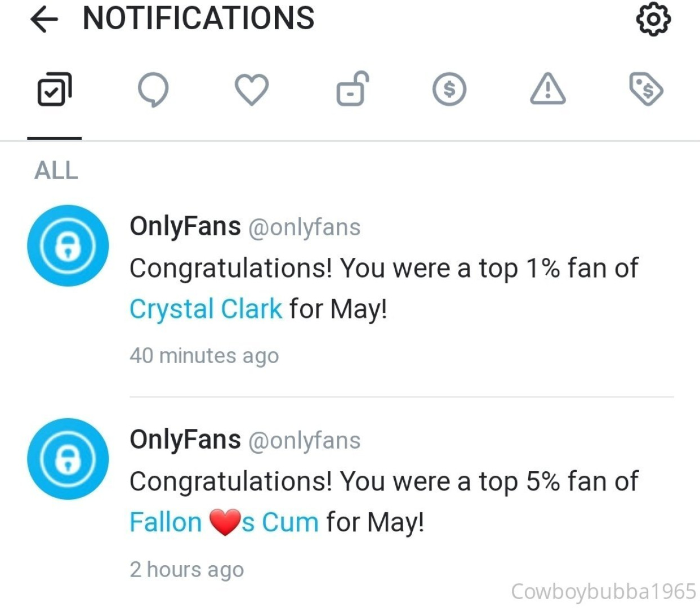Tap the 2 hours ago timestamp

tap(186, 569)
